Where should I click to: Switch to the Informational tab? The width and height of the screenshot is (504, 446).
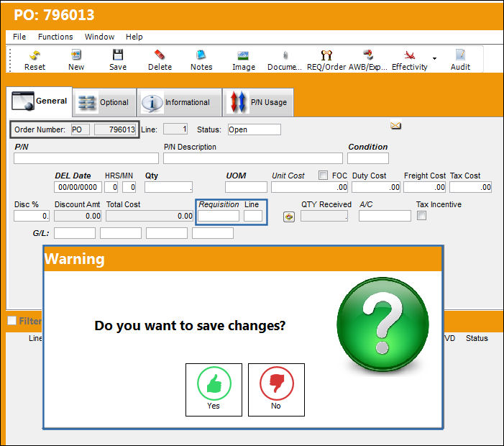tap(179, 102)
